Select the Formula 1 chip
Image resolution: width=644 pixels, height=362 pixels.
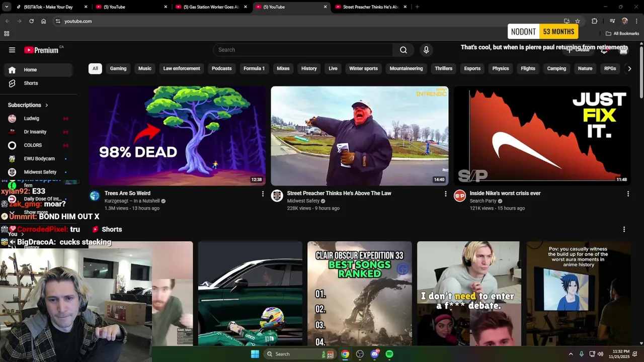[254, 68]
